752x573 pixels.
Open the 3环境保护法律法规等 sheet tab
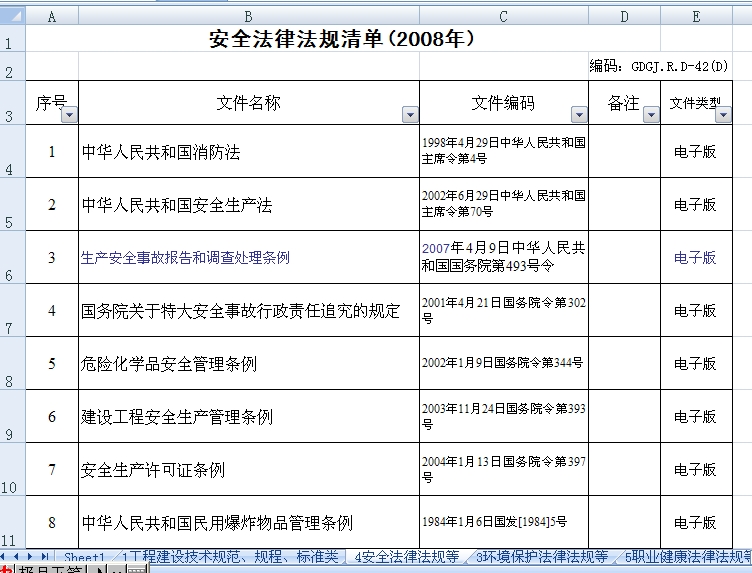(x=542, y=557)
